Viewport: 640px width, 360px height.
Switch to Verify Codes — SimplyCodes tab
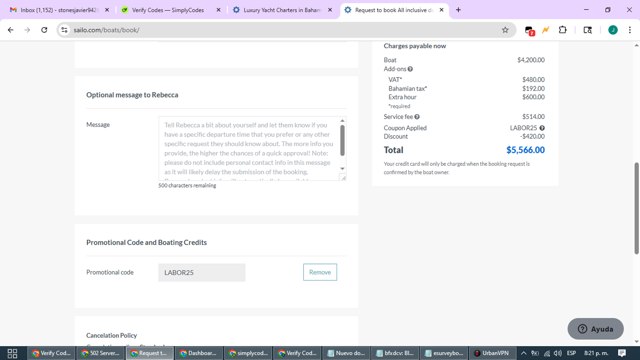point(171,10)
